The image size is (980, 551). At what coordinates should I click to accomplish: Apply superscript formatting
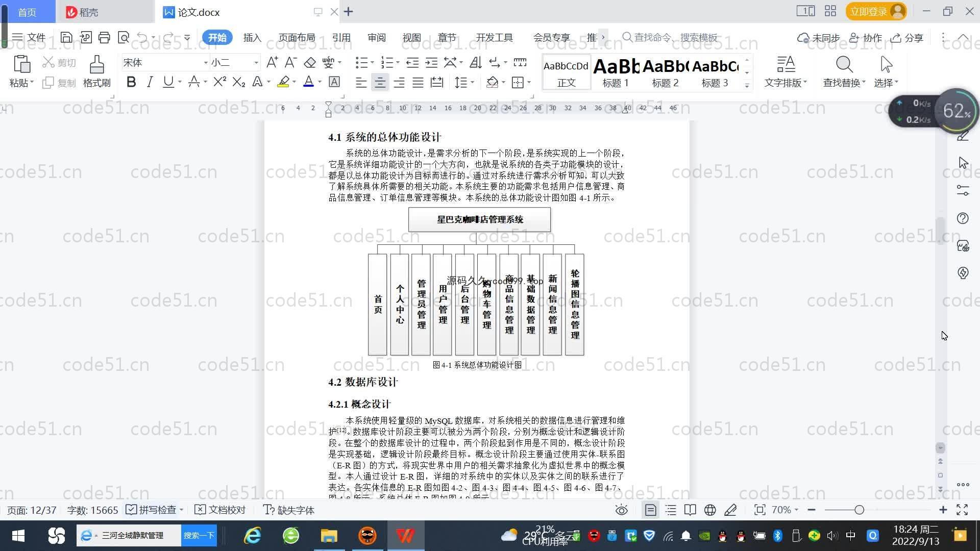point(220,82)
